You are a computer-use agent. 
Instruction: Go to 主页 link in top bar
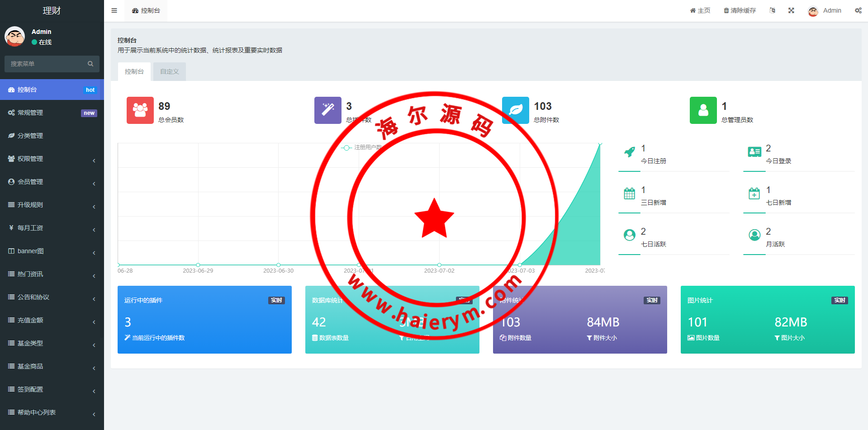click(x=700, y=10)
